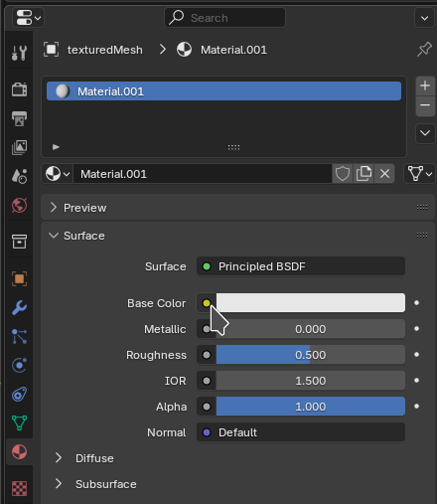Click the Base Color white swatch
Viewport: 437px width, 504px height.
[311, 302]
